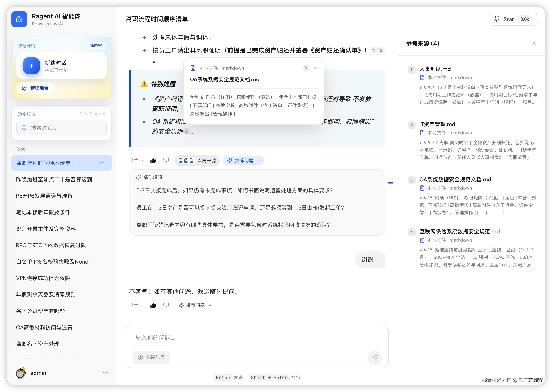Click the 离职流程时间顺序清单 page title
Image resolution: width=552 pixels, height=392 pixels.
point(157,19)
